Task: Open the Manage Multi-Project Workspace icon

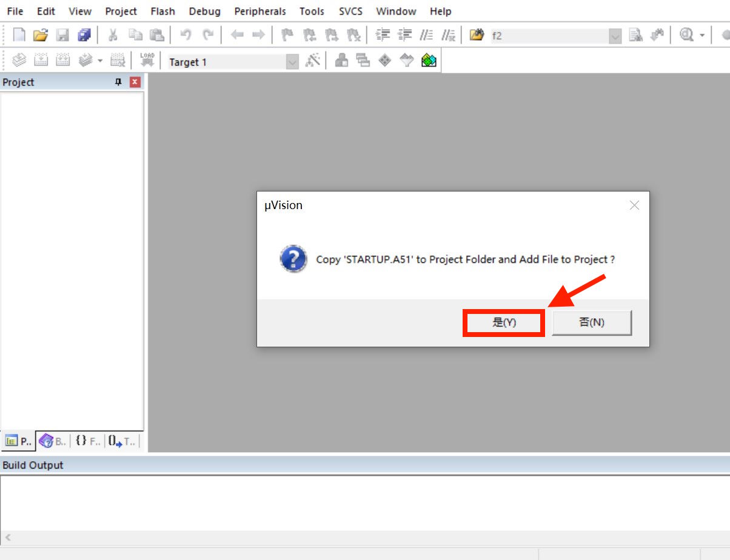Action: pos(363,61)
